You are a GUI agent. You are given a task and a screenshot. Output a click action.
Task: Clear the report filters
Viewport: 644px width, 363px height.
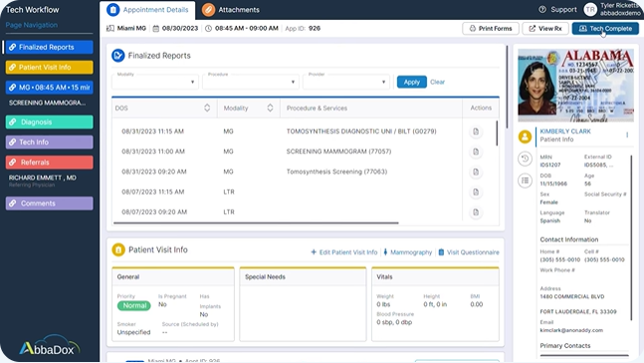coord(437,82)
